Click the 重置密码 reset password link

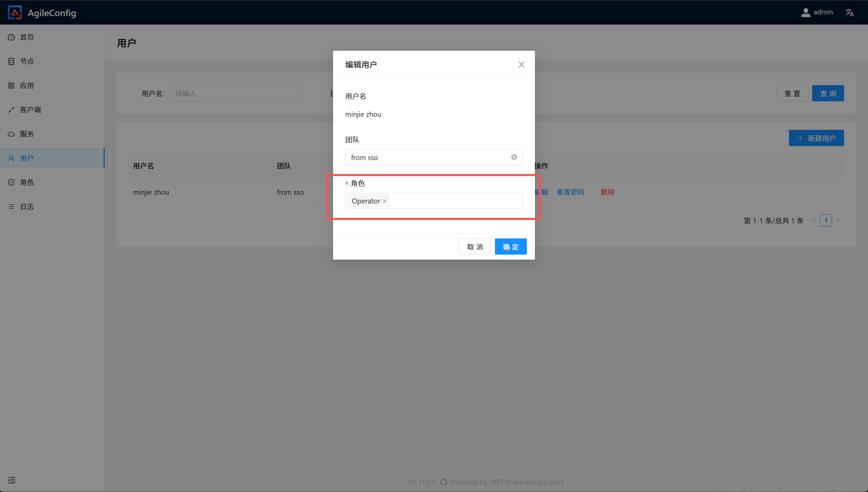click(x=570, y=192)
